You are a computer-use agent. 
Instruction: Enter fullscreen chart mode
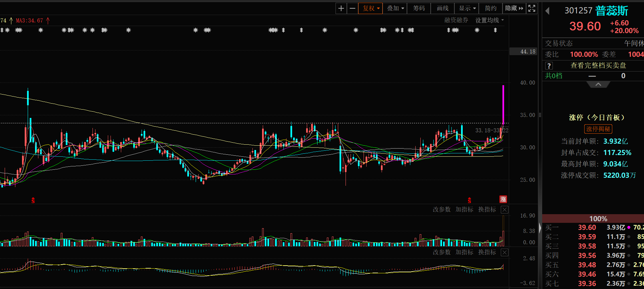(x=532, y=8)
